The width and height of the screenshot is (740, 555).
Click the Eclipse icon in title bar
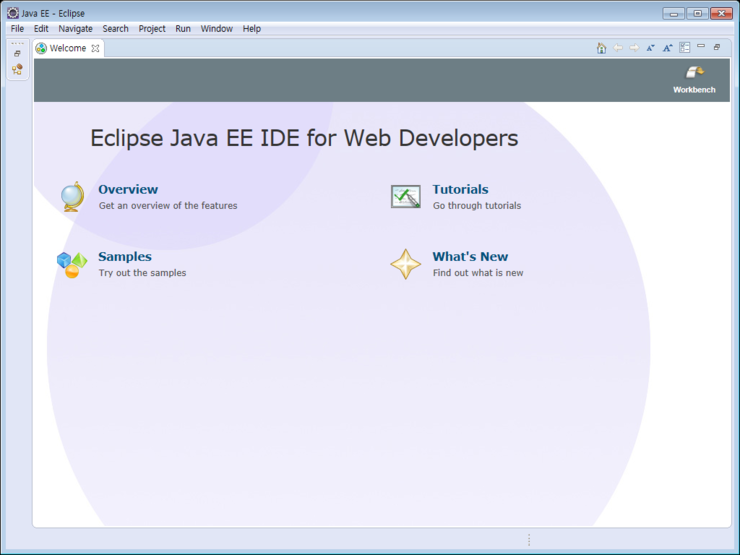click(13, 13)
